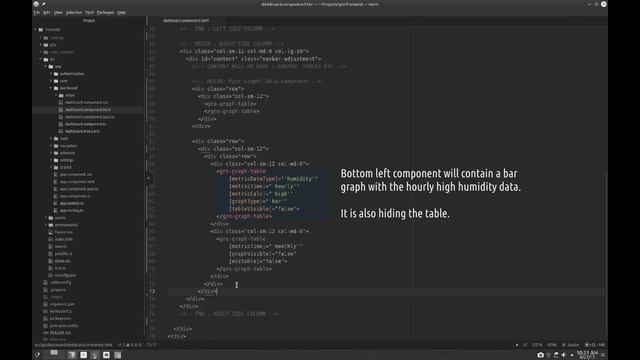Open the taskbar application launcher icon
The image size is (640, 360).
pyautogui.click(x=38, y=355)
